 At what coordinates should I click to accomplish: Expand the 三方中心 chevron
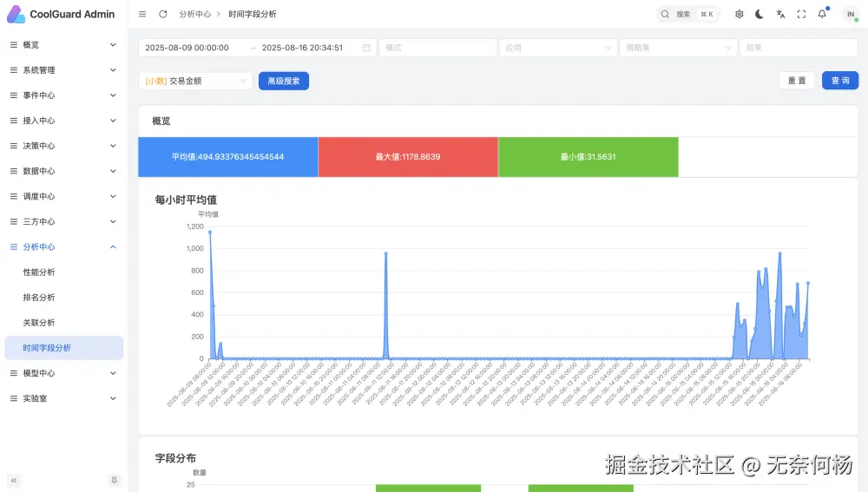113,221
